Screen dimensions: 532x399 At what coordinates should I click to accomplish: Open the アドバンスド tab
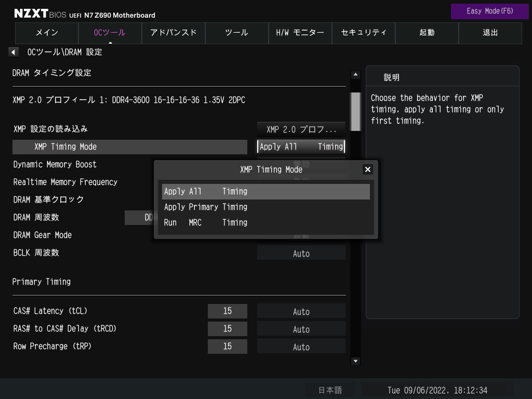[x=174, y=33]
